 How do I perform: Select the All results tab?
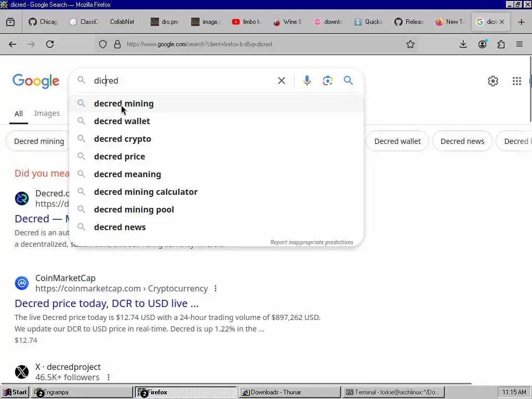19,114
